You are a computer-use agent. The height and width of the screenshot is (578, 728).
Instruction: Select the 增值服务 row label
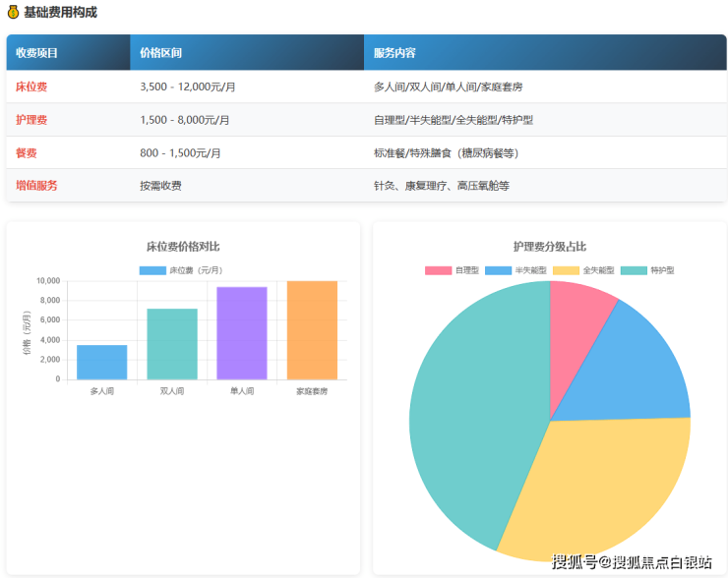(x=36, y=186)
